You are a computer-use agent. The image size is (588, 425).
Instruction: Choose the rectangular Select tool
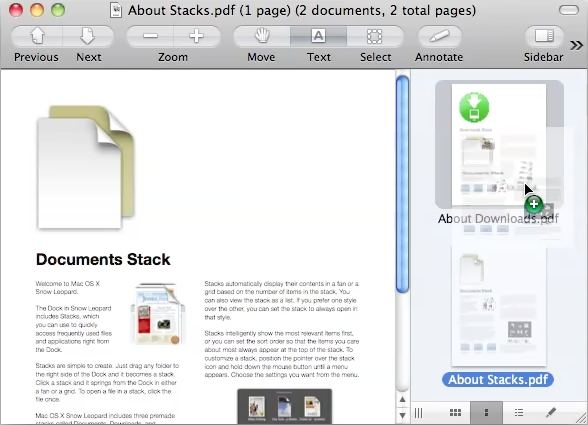(375, 36)
